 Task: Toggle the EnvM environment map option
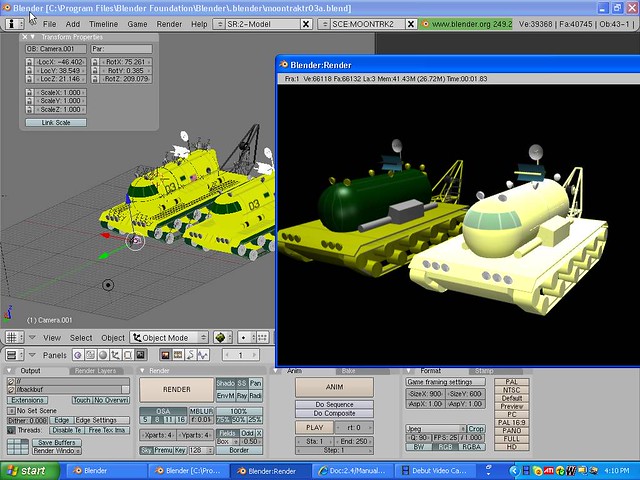coord(226,396)
